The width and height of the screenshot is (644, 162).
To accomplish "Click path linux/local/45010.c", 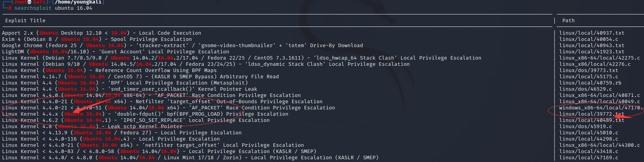I will click(x=588, y=133).
